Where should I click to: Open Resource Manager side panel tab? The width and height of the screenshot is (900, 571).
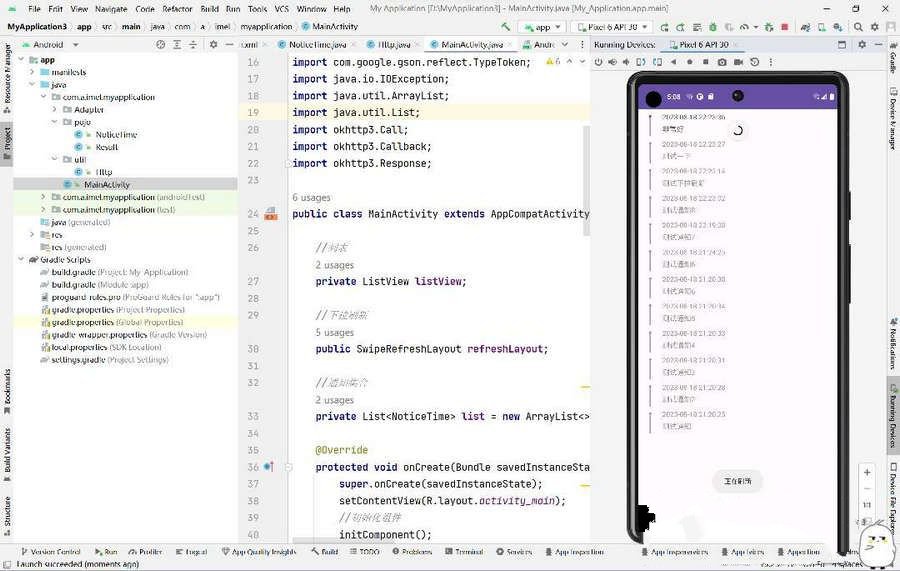click(7, 76)
